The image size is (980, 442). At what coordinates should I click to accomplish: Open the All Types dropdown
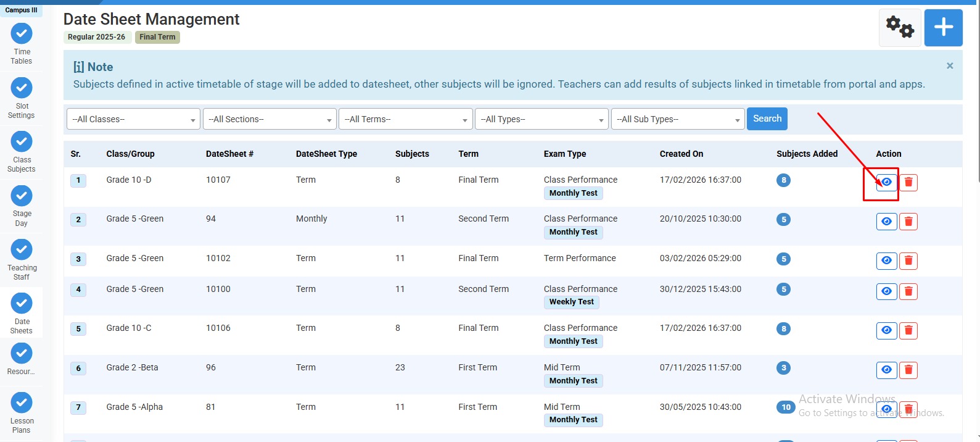pyautogui.click(x=542, y=119)
